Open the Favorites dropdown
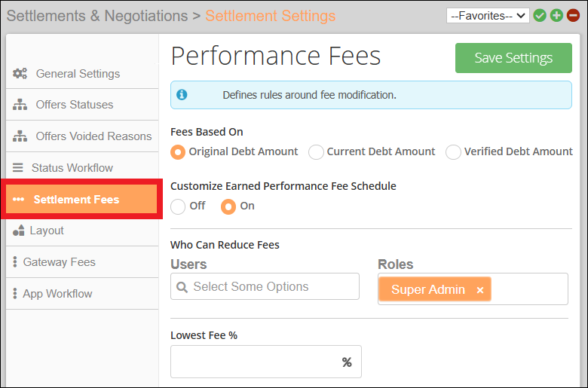 point(488,16)
